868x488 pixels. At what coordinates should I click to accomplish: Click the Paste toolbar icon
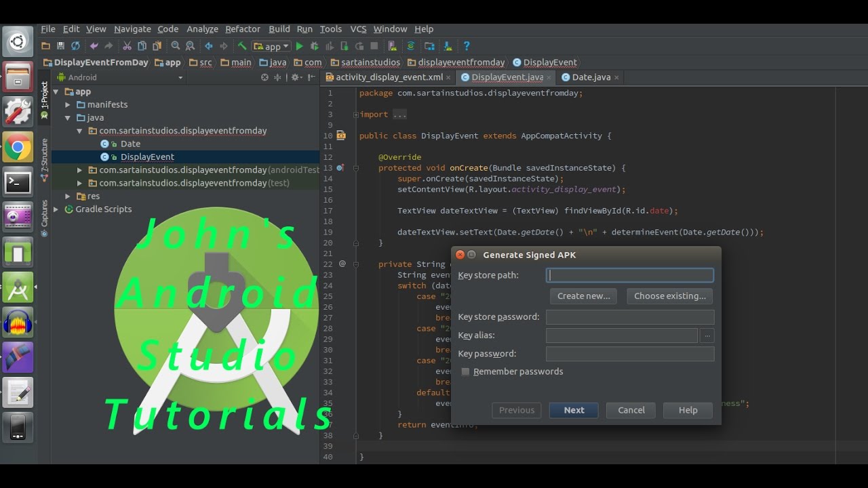157,46
